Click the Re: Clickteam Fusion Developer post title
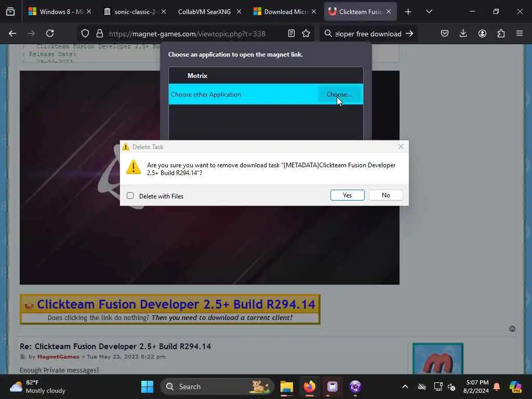 (115, 347)
